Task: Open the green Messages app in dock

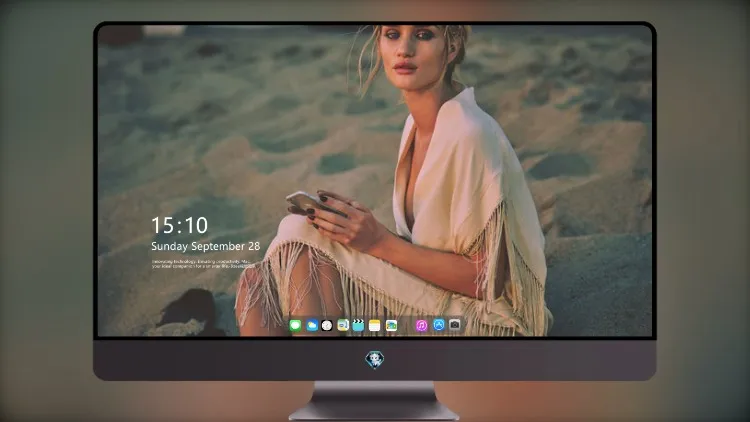Action: [295, 325]
